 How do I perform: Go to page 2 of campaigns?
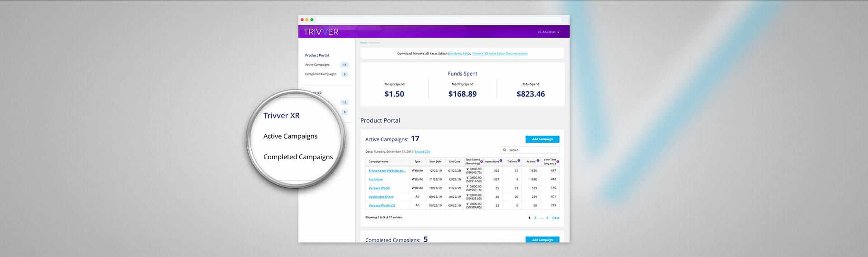click(535, 218)
